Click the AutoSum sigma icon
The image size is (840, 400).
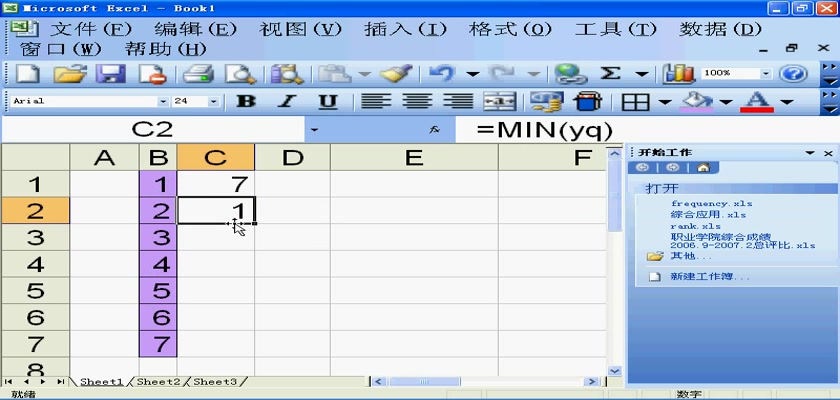tap(609, 74)
